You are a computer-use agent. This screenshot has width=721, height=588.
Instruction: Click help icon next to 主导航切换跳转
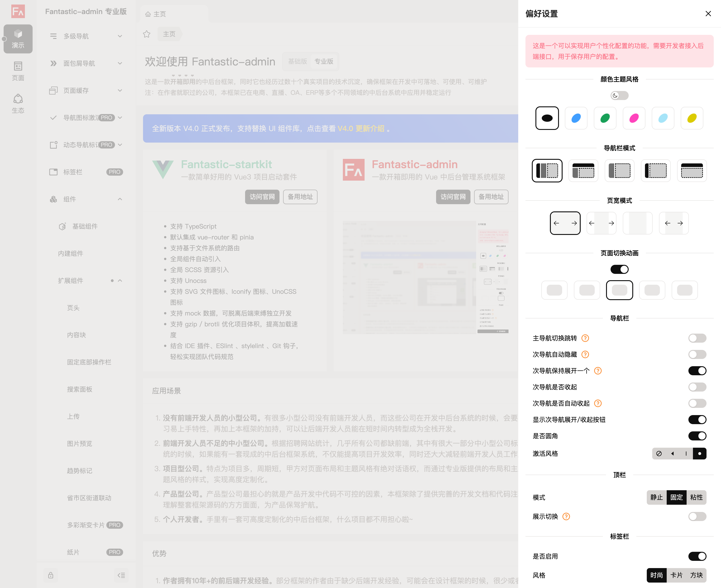pos(585,338)
